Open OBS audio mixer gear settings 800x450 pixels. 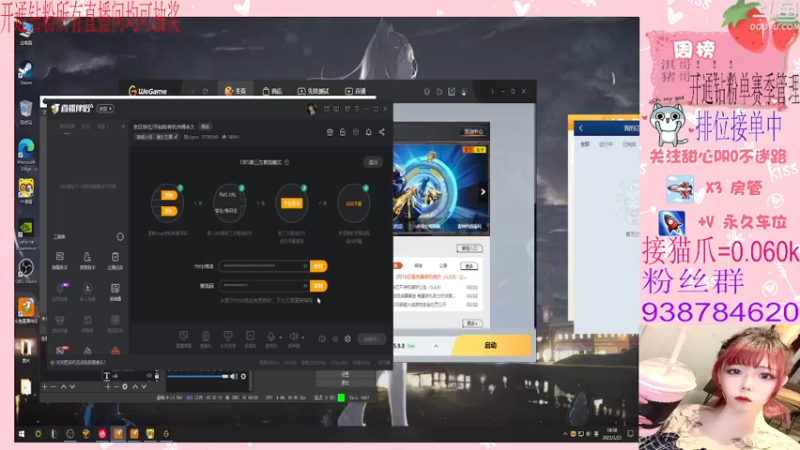pos(243,377)
